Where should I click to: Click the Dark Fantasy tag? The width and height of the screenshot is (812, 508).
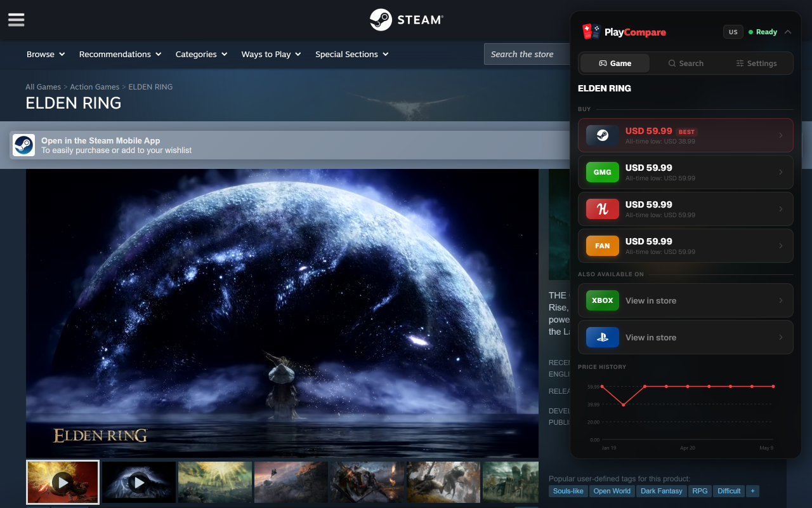(662, 491)
